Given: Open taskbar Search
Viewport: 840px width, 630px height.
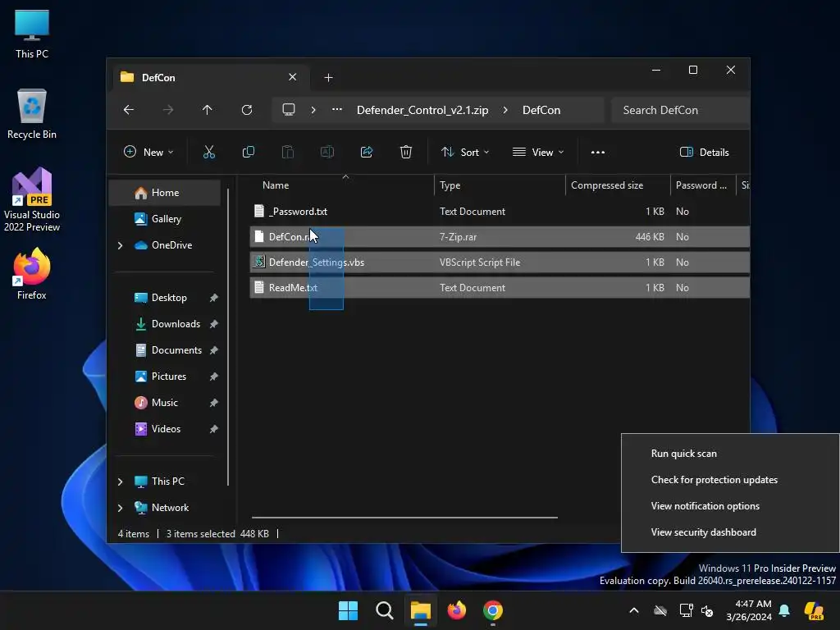Looking at the screenshot, I should tap(385, 610).
